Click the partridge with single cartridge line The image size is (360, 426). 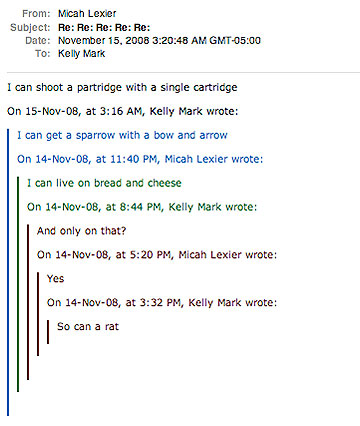tap(122, 88)
